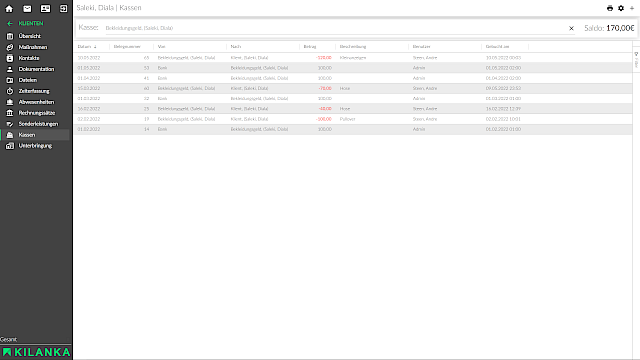Select row with Belegnummer 25
The image size is (640, 360).
coord(353,109)
